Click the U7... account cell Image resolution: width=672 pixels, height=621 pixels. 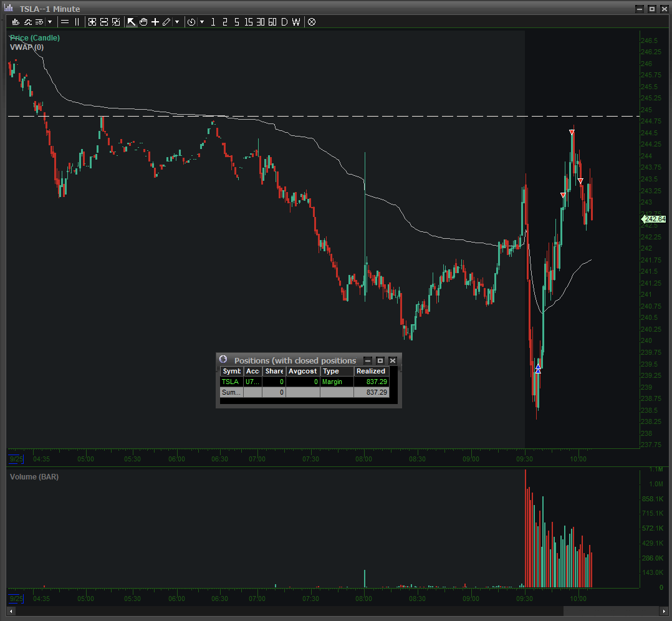[252, 382]
